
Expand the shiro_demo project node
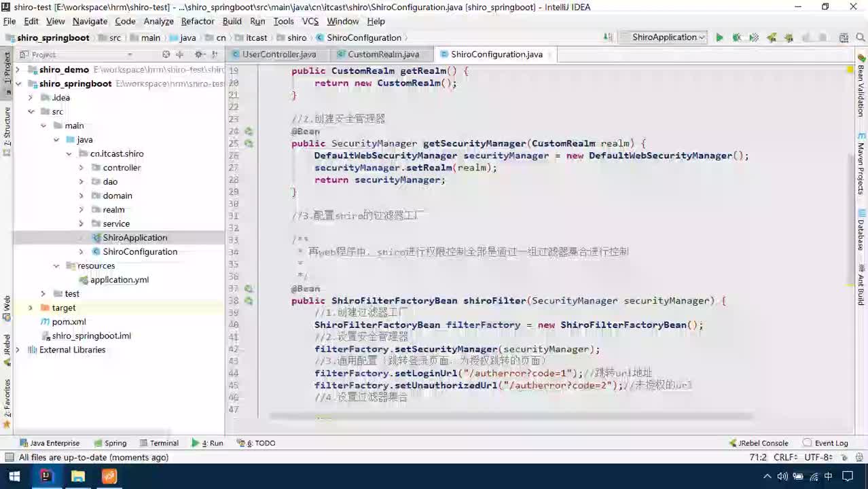(18, 70)
